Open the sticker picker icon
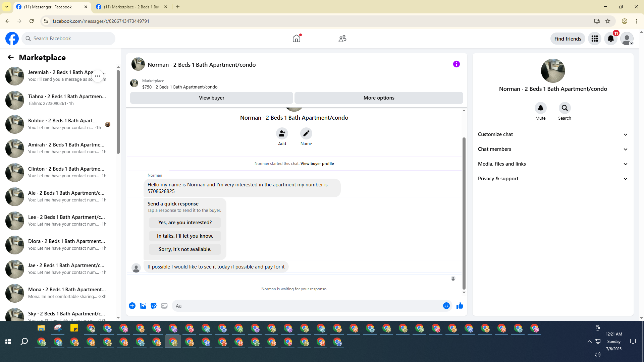644x362 pixels. point(154,306)
